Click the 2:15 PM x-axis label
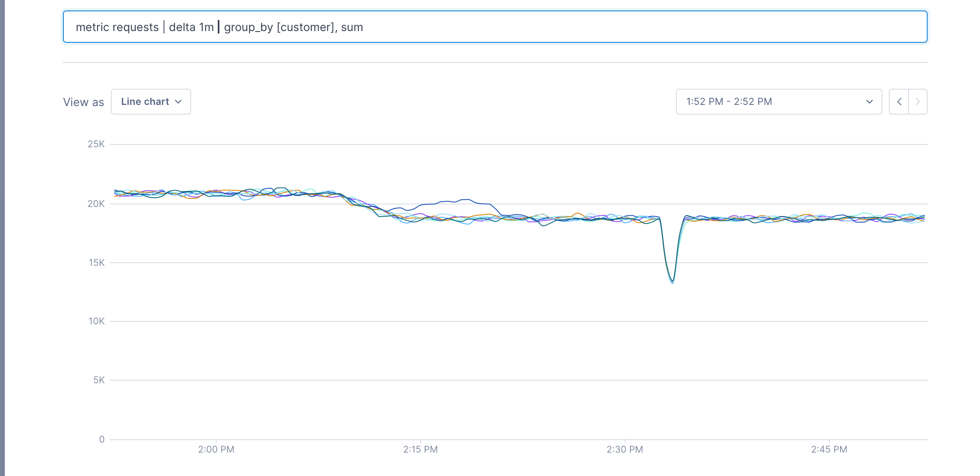 [x=420, y=449]
